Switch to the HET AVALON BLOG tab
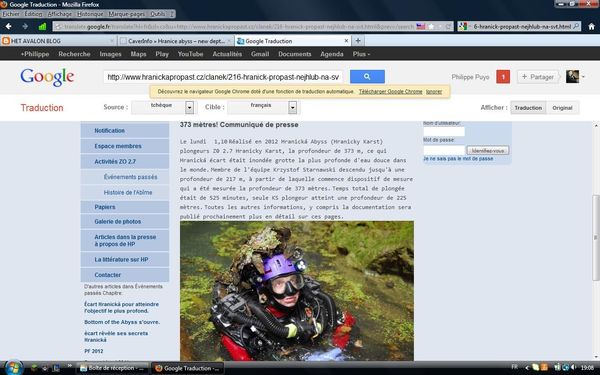This screenshot has height=375, width=600. coord(58,41)
